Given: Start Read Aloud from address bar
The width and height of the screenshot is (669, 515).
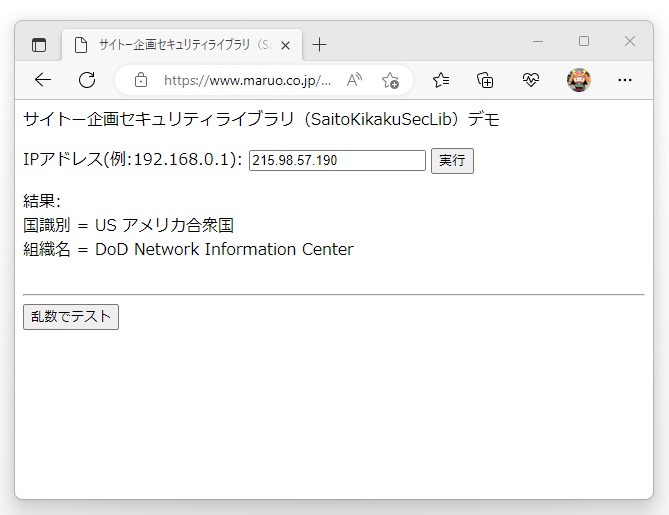Looking at the screenshot, I should 354,80.
